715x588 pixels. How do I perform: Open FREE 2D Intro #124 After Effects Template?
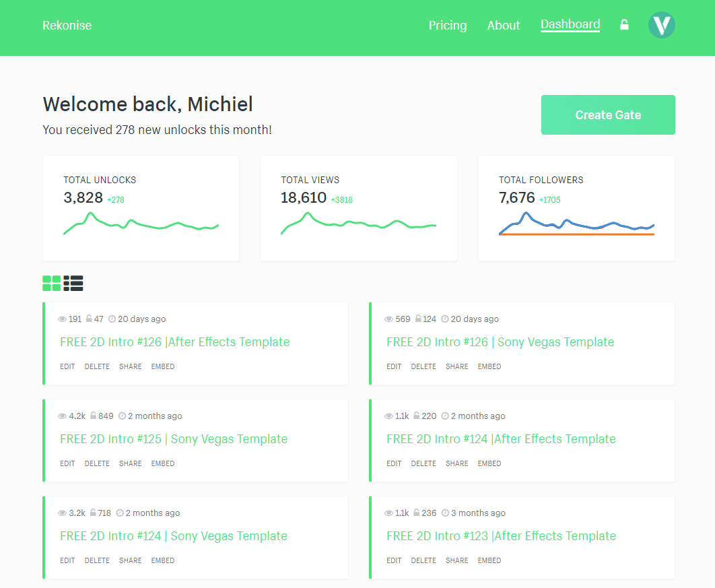[501, 439]
